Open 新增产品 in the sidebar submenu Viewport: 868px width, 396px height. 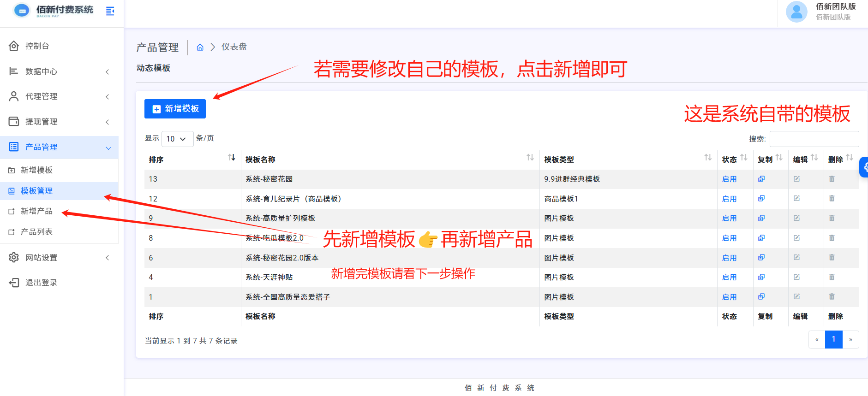(x=36, y=211)
